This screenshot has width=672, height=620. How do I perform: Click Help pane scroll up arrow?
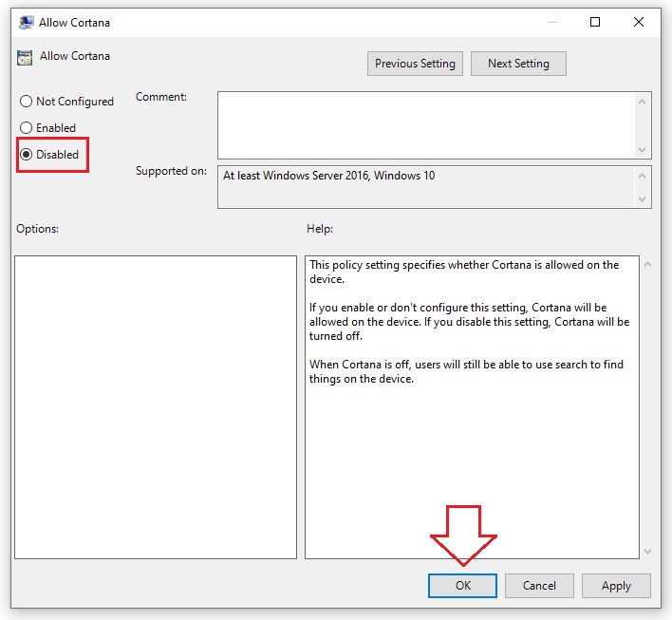[648, 264]
